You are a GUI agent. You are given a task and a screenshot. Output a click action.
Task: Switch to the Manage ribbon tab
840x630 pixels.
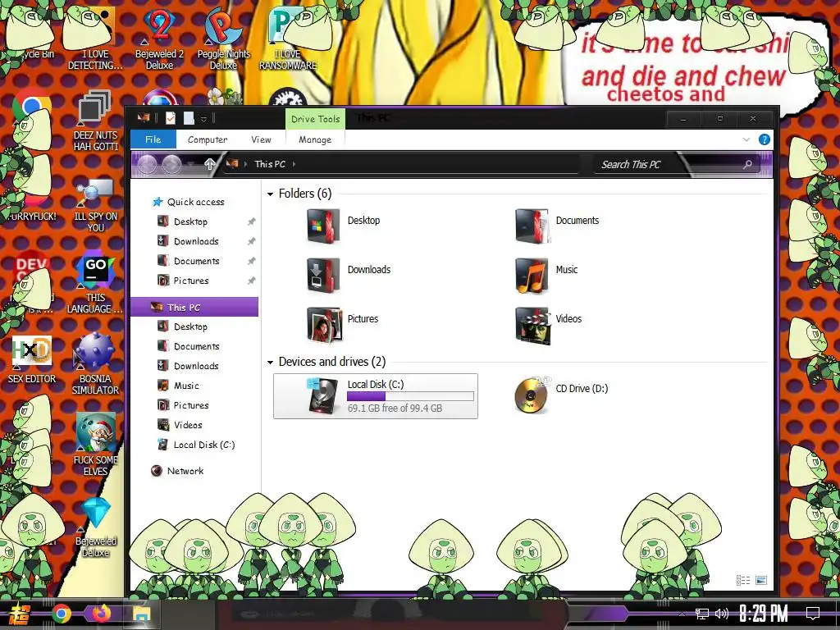[315, 139]
